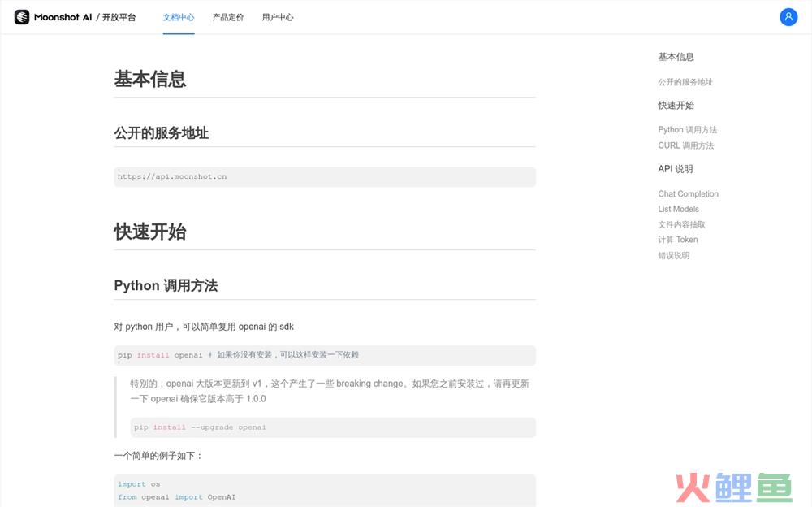The height and width of the screenshot is (507, 812).
Task: Open the user avatar menu
Action: tap(788, 17)
